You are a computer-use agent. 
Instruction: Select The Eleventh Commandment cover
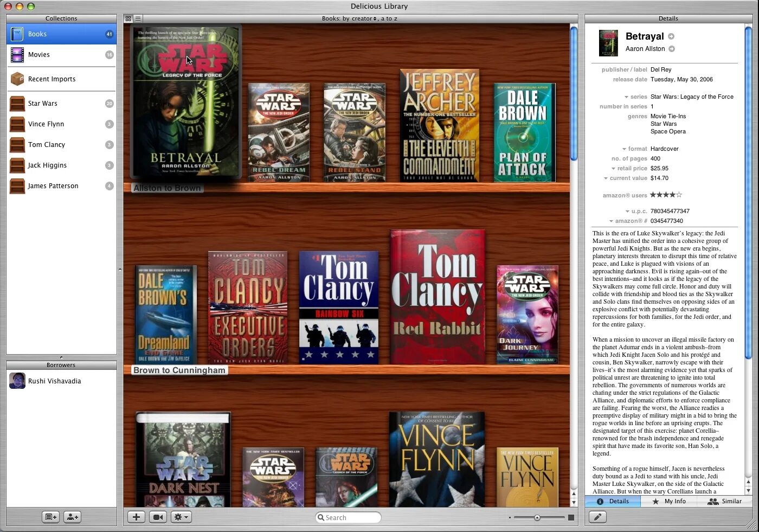tap(440, 125)
